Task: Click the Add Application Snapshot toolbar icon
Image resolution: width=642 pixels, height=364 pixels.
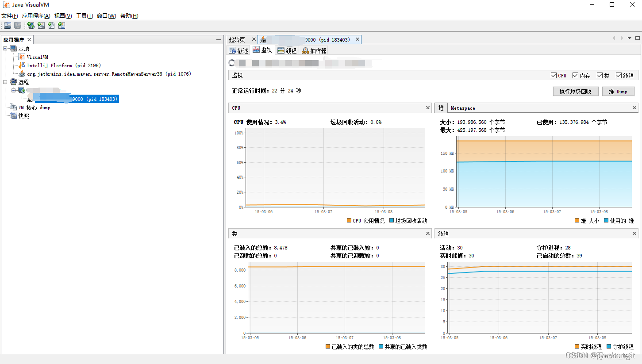Action: coord(62,25)
